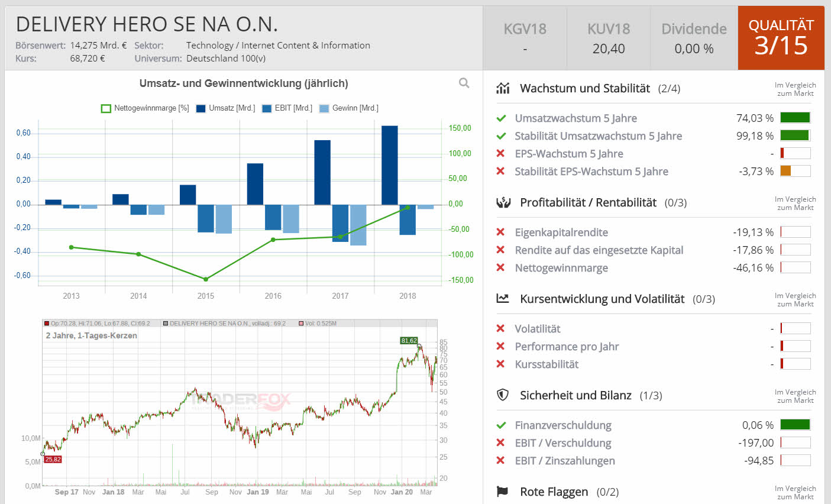The image size is (831, 504).
Task: Click red cross beside Eigenkapitalrendite
Action: pos(500,232)
